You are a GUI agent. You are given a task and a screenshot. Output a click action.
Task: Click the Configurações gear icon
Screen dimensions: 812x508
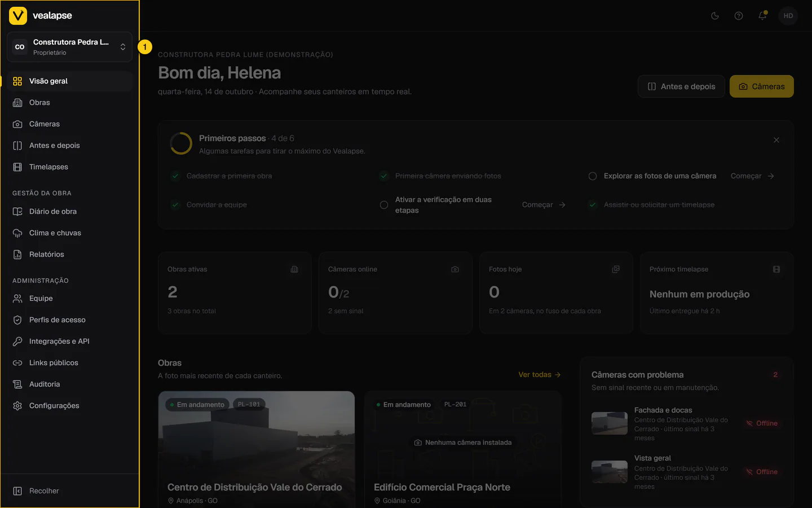[17, 406]
